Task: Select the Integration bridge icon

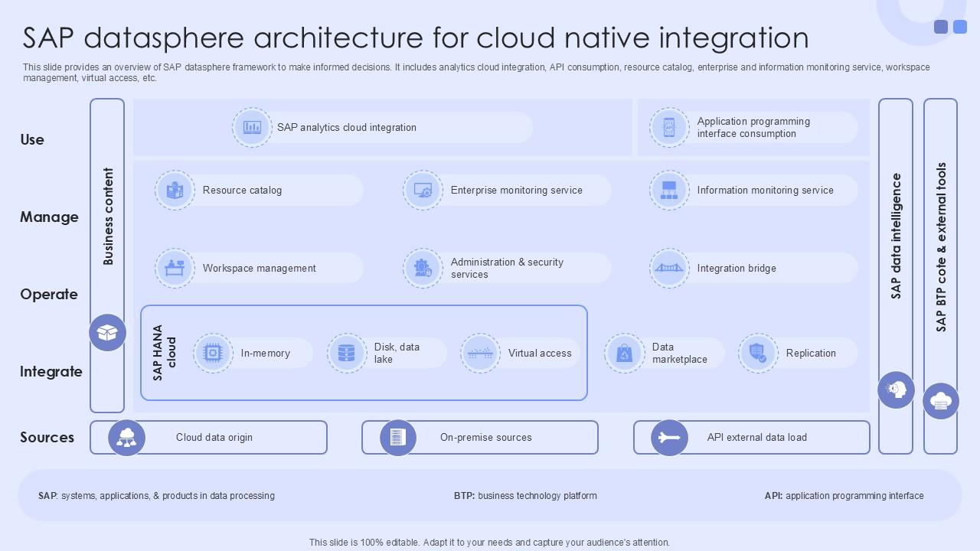Action: pos(669,269)
